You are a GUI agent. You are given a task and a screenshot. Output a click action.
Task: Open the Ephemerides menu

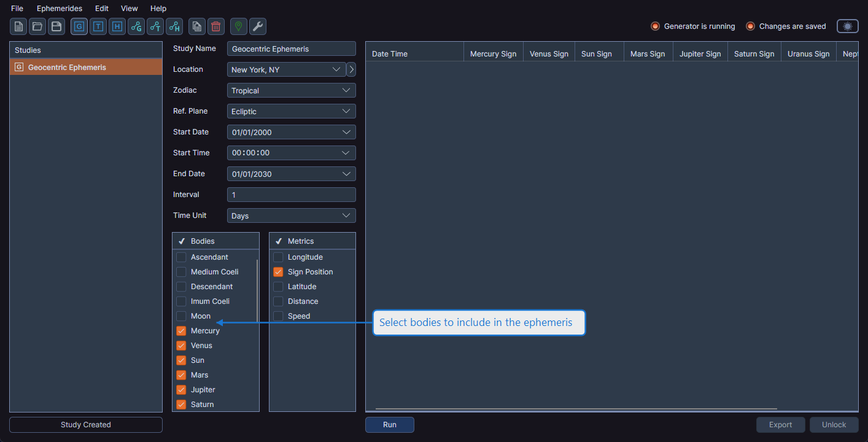tap(59, 8)
